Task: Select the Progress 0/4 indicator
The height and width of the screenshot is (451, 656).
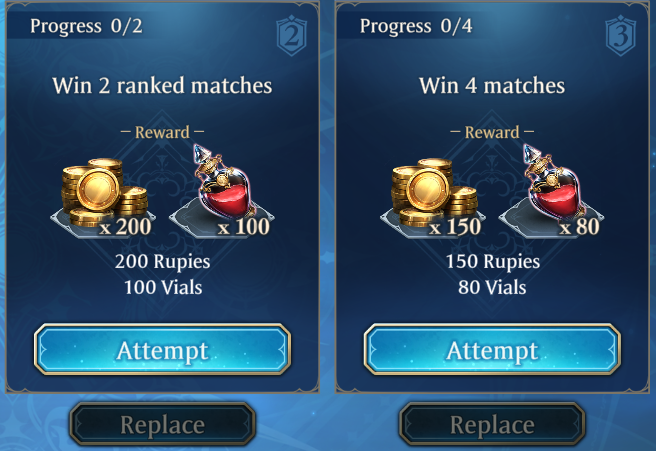Action: coord(416,26)
